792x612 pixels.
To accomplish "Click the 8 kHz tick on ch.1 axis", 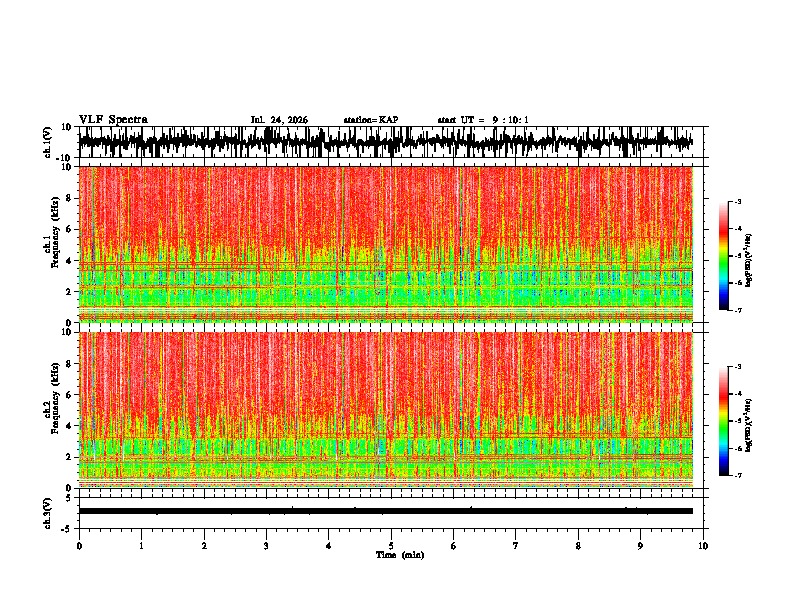I will [x=70, y=198].
